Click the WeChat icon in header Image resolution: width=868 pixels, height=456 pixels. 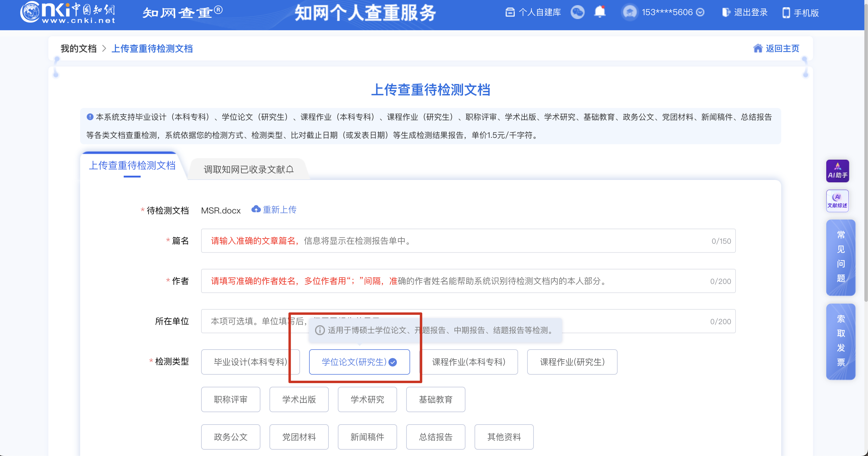577,12
